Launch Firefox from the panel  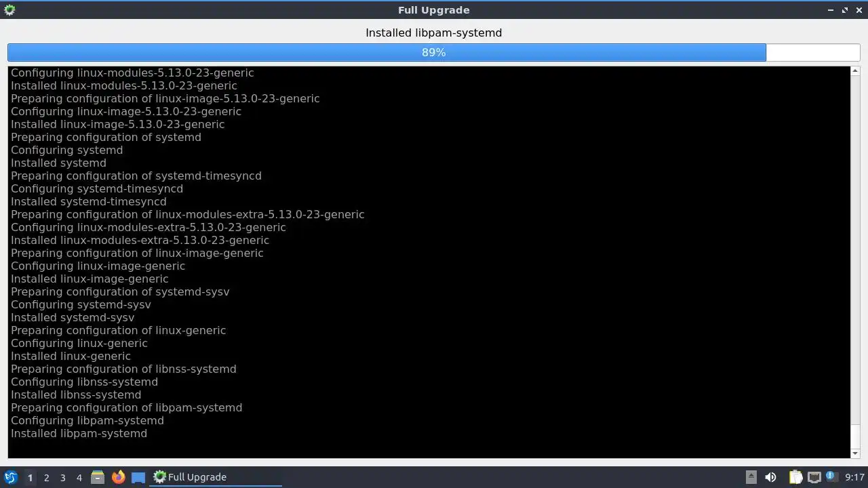(119, 477)
